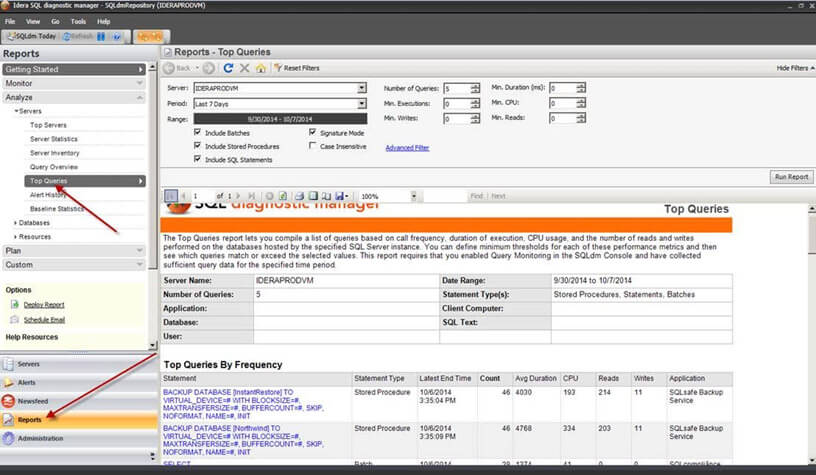This screenshot has height=475, width=816.
Task: Click the Schedule Email icon
Action: 15,319
